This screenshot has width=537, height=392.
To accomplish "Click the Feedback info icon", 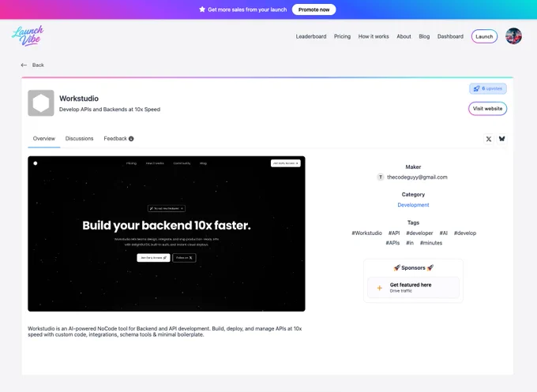I will click(x=131, y=139).
